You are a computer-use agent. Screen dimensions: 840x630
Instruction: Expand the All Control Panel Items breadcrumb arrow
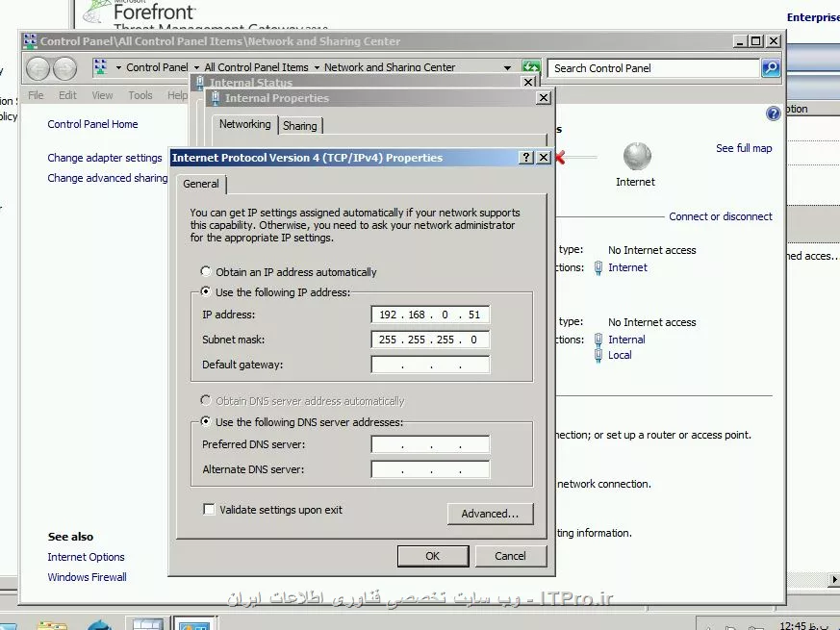(317, 67)
